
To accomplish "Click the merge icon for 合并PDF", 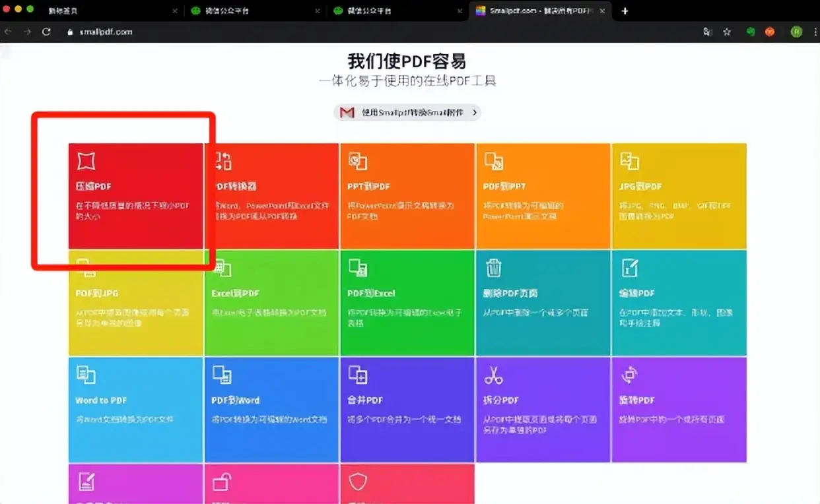I will click(x=358, y=375).
